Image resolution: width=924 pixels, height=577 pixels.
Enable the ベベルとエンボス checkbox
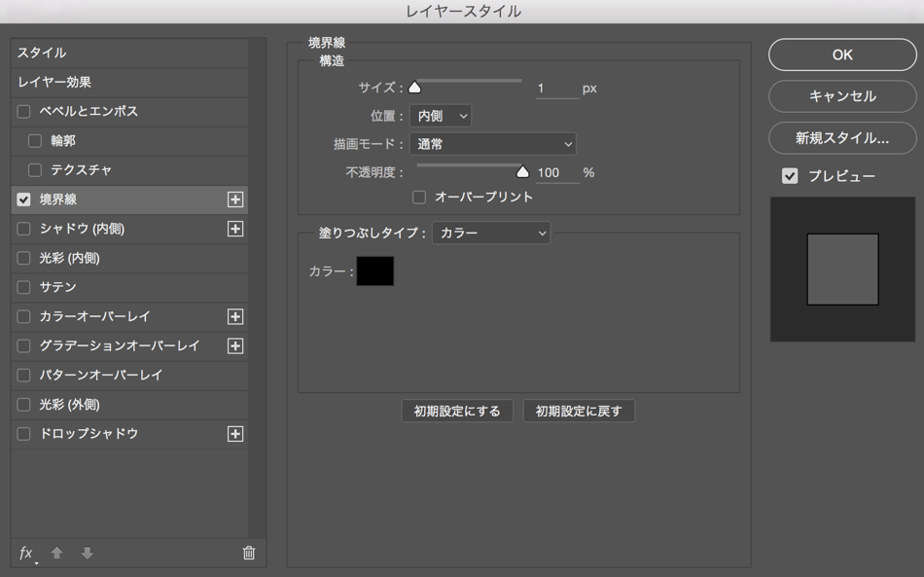[x=24, y=112]
